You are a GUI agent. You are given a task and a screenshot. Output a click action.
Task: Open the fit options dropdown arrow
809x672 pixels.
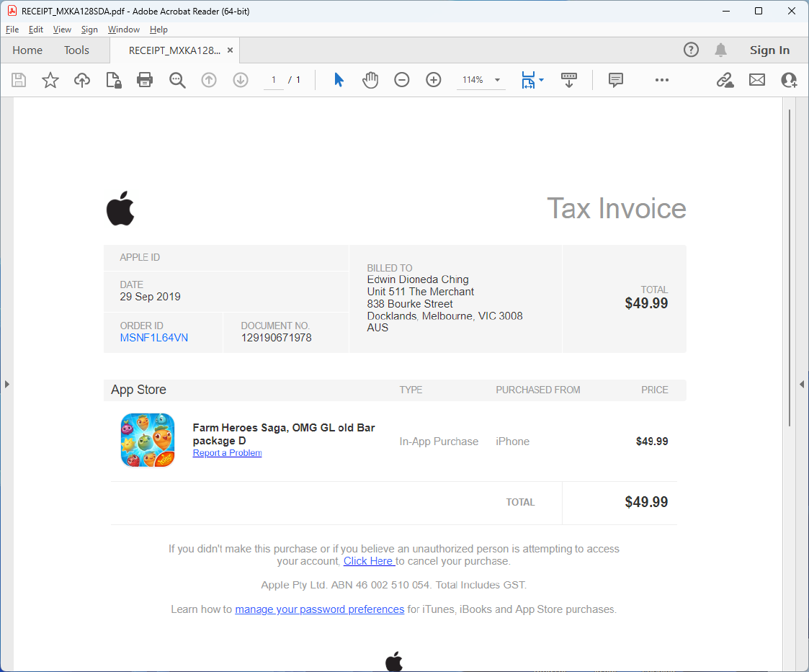coord(541,80)
